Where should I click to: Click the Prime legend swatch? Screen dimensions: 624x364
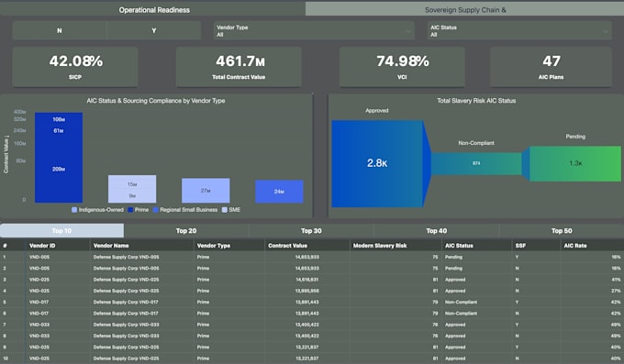tap(130, 210)
